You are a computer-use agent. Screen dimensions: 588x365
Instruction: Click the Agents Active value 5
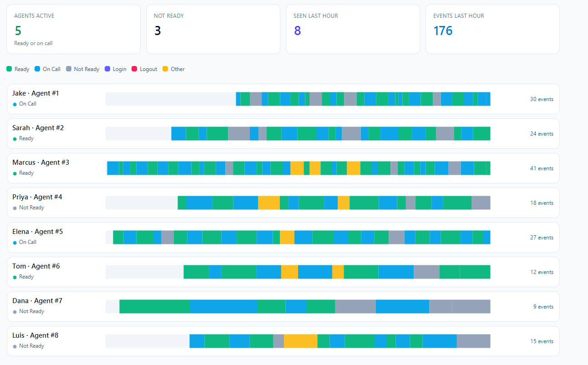pos(18,30)
